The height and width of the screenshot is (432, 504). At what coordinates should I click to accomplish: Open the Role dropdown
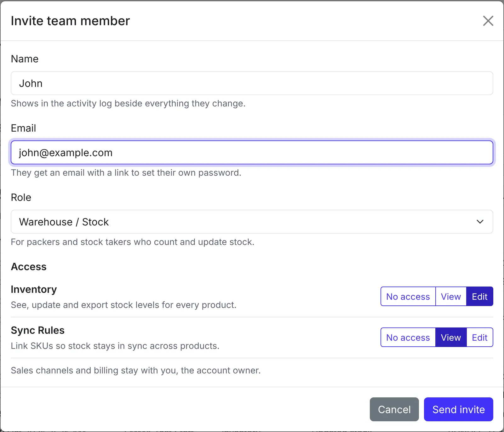pyautogui.click(x=252, y=222)
